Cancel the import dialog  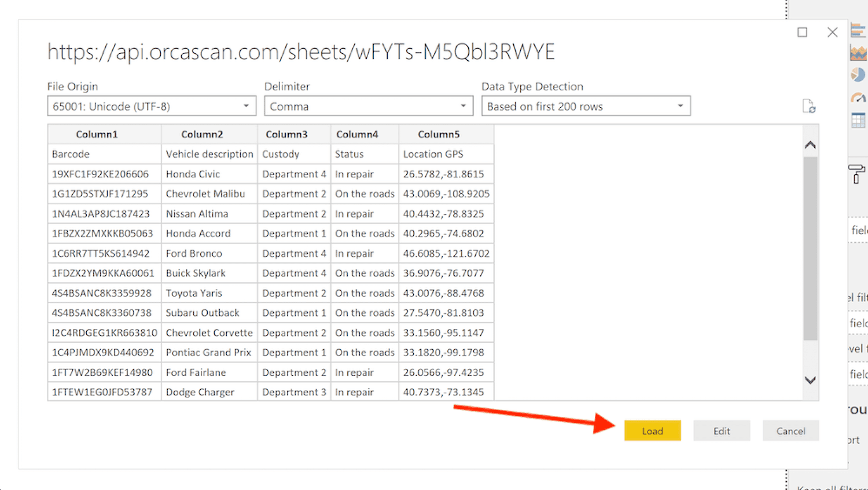[x=790, y=431]
